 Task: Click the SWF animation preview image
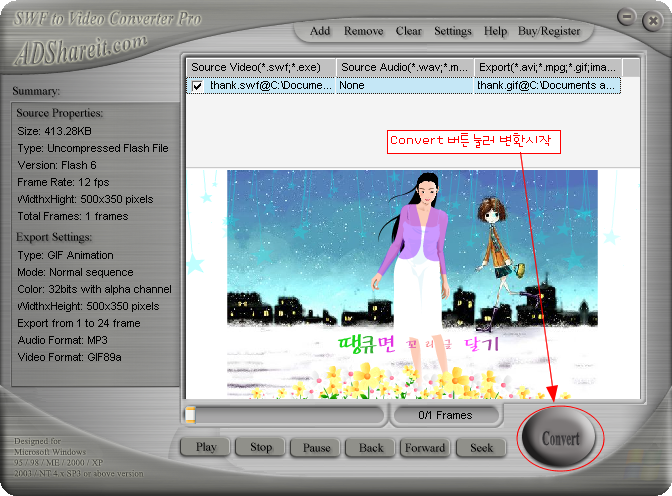[x=412, y=284]
